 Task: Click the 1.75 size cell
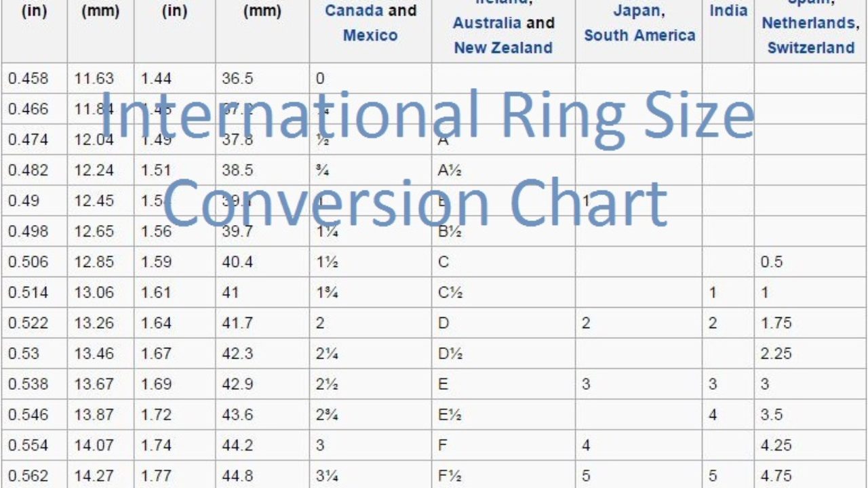pos(810,323)
